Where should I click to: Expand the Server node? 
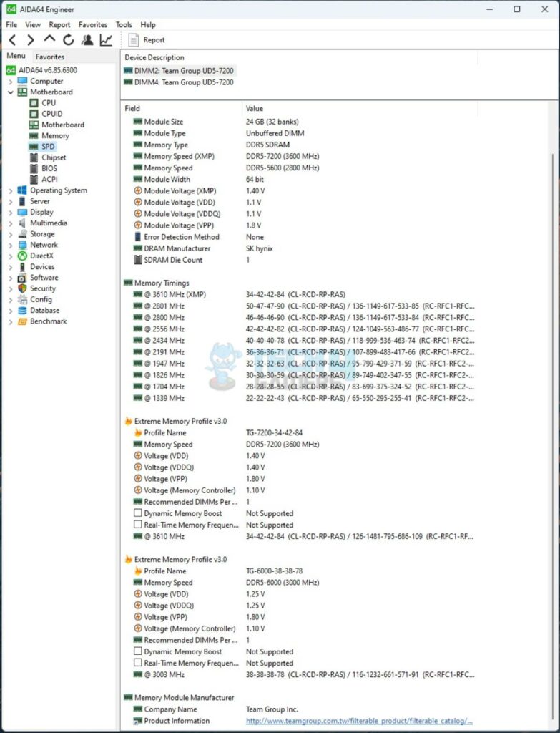pyautogui.click(x=11, y=201)
